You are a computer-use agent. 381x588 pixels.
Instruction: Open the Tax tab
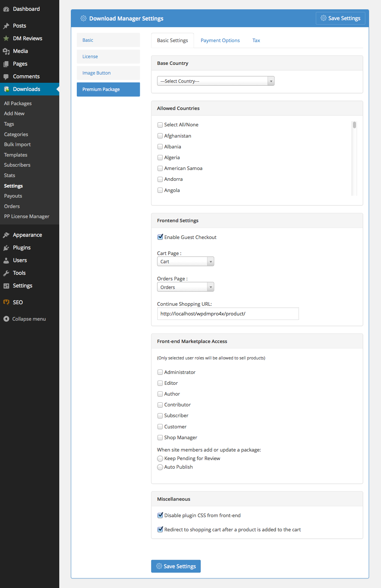[x=256, y=40]
